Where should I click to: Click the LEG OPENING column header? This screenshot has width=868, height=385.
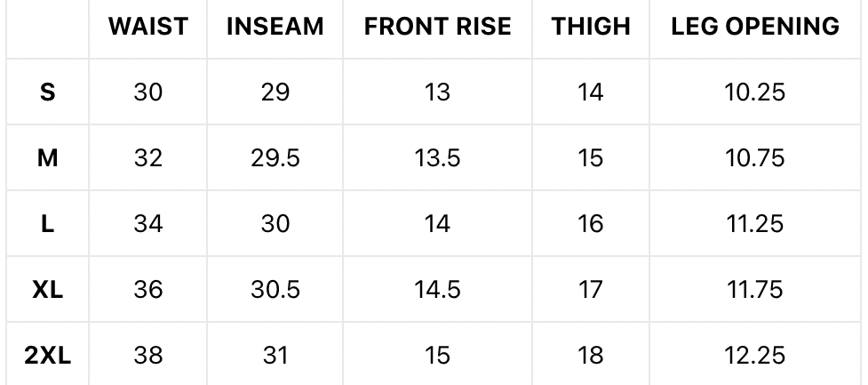(755, 27)
